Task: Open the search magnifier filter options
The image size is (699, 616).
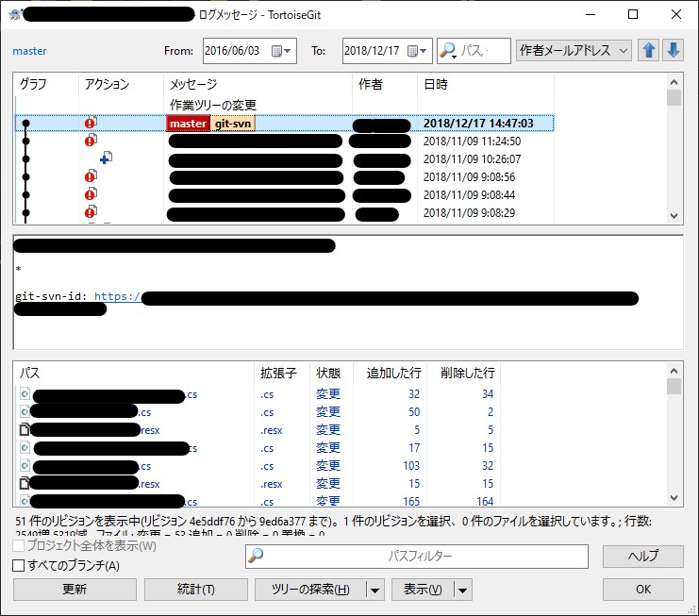Action: tap(447, 51)
